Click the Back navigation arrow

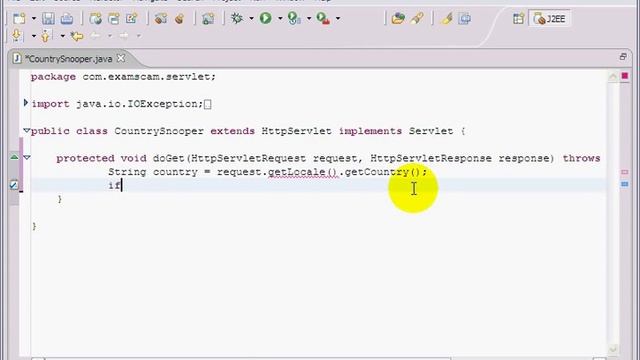coord(95,36)
